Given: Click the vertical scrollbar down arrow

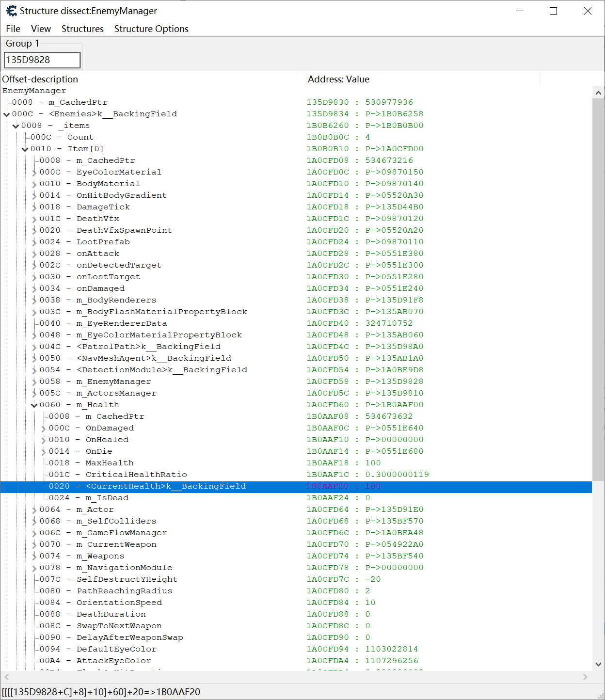Looking at the screenshot, I should point(598,664).
